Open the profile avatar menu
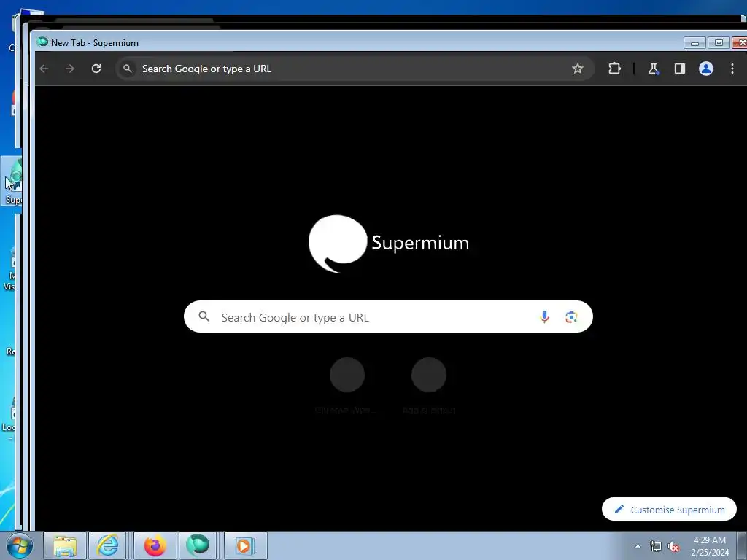This screenshot has width=747, height=560. [x=706, y=69]
